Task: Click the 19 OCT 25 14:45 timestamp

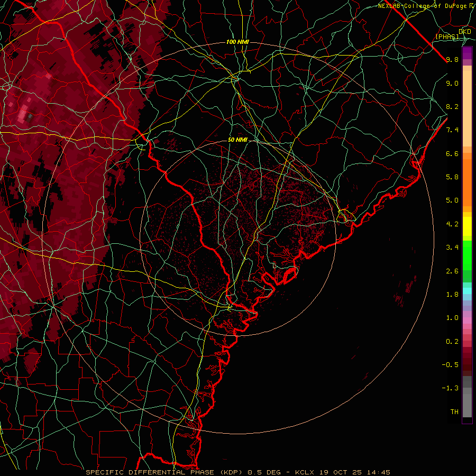Action: tap(354, 472)
